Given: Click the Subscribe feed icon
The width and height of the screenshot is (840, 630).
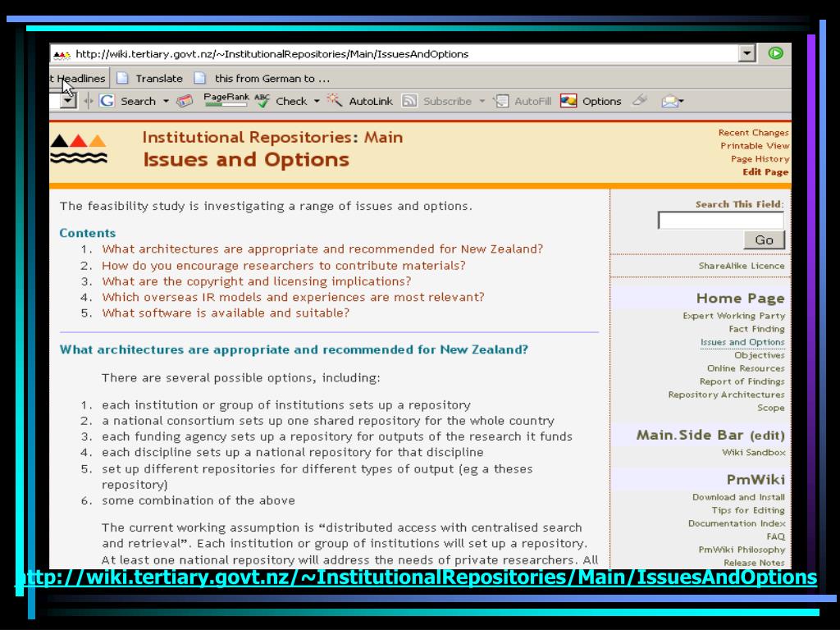Looking at the screenshot, I should click(409, 101).
